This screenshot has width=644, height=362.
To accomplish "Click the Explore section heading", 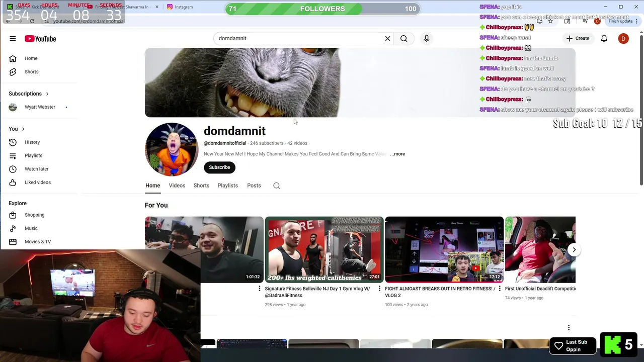I will coord(18,203).
